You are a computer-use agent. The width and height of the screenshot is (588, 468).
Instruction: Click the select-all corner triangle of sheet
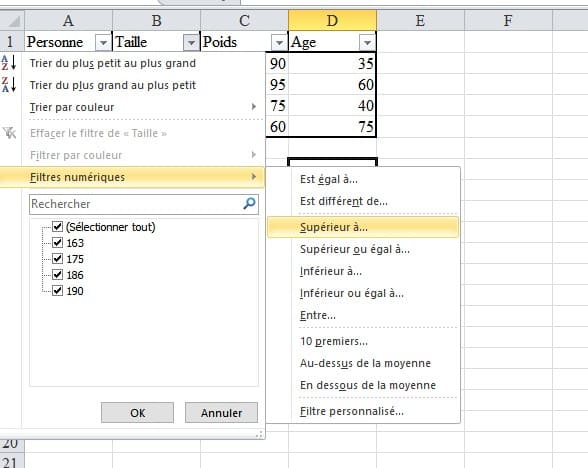(14, 21)
